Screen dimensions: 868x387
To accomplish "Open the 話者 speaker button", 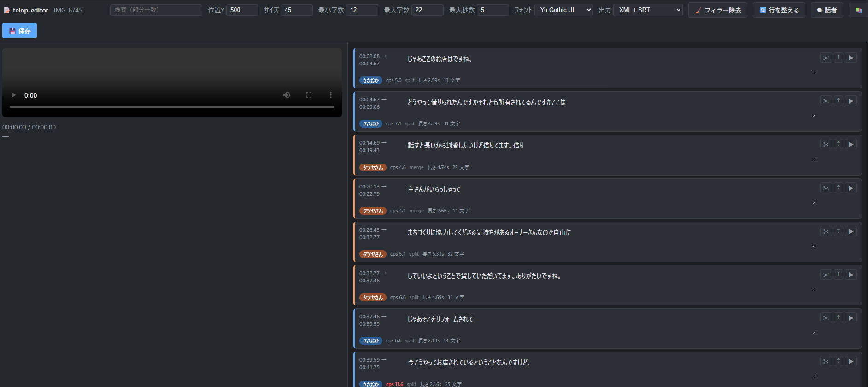I will (x=827, y=10).
